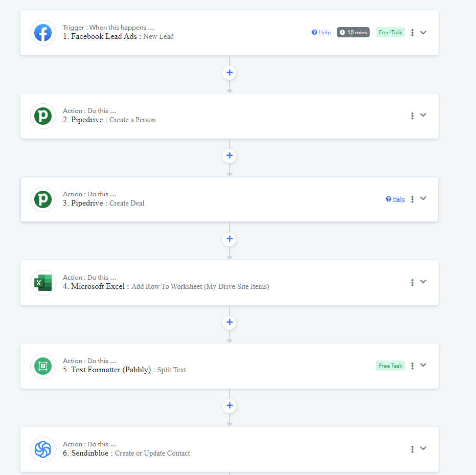Click the 10 mins polling interval badge
The image size is (476, 475).
coord(353,32)
